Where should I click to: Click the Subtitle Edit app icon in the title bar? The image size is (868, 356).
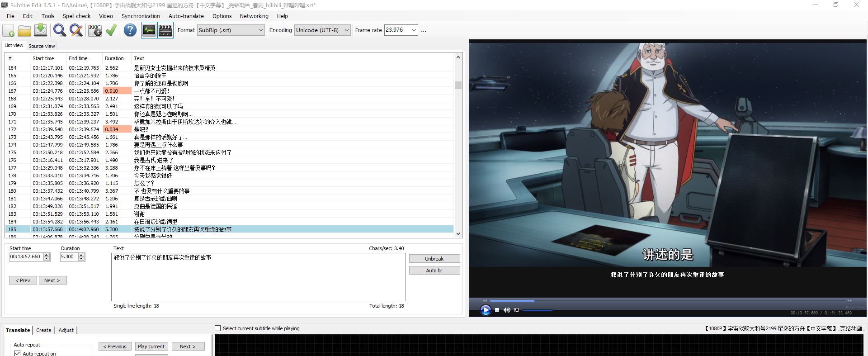point(5,5)
